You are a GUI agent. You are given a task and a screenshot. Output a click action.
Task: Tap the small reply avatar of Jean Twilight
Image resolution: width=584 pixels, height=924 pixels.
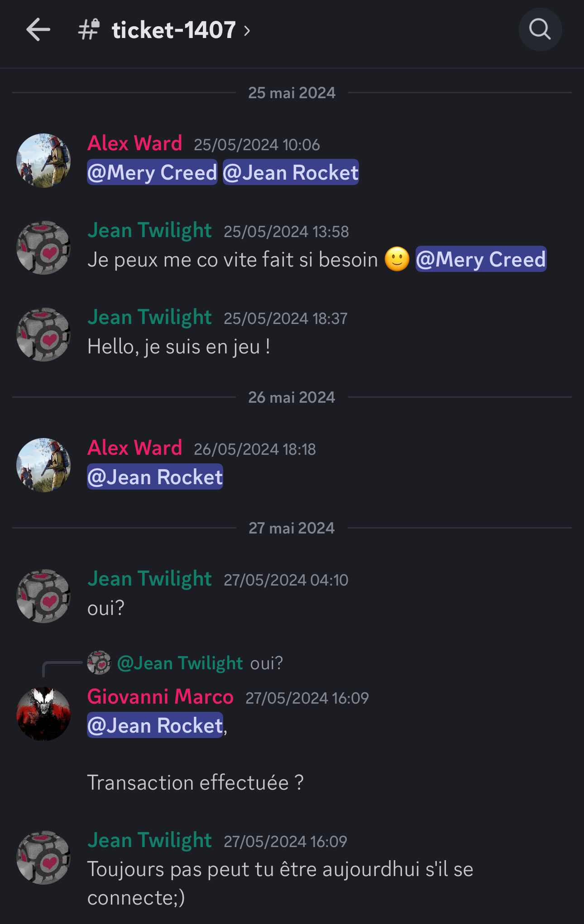tap(99, 663)
